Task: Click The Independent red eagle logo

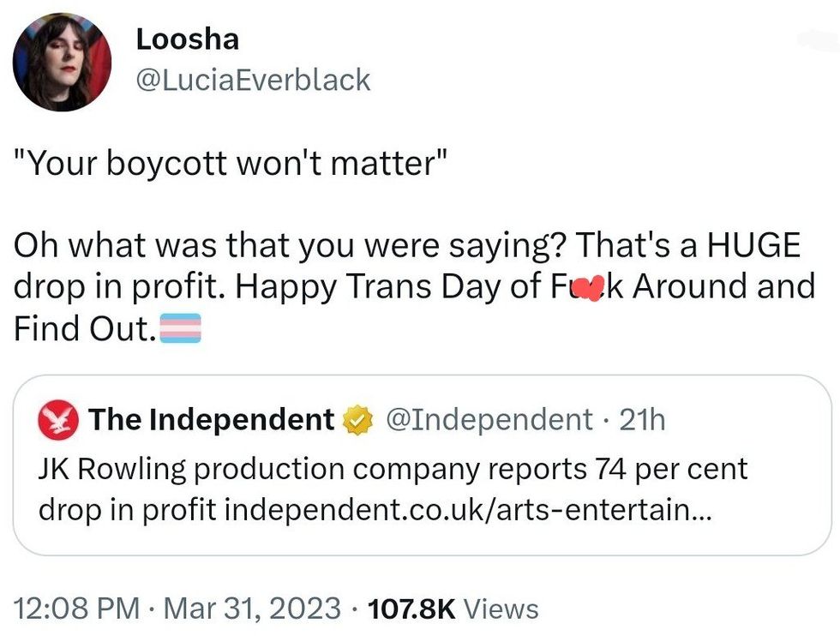Action: tap(59, 419)
